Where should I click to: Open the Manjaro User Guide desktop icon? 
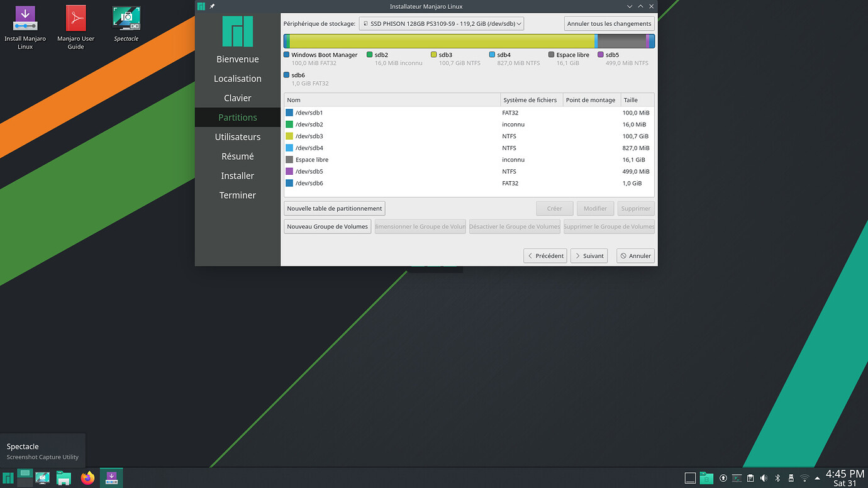tap(75, 28)
